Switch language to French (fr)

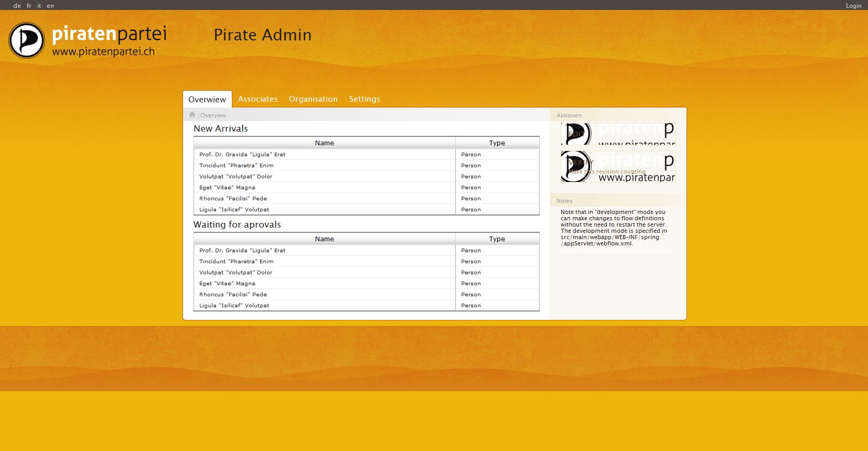(29, 6)
